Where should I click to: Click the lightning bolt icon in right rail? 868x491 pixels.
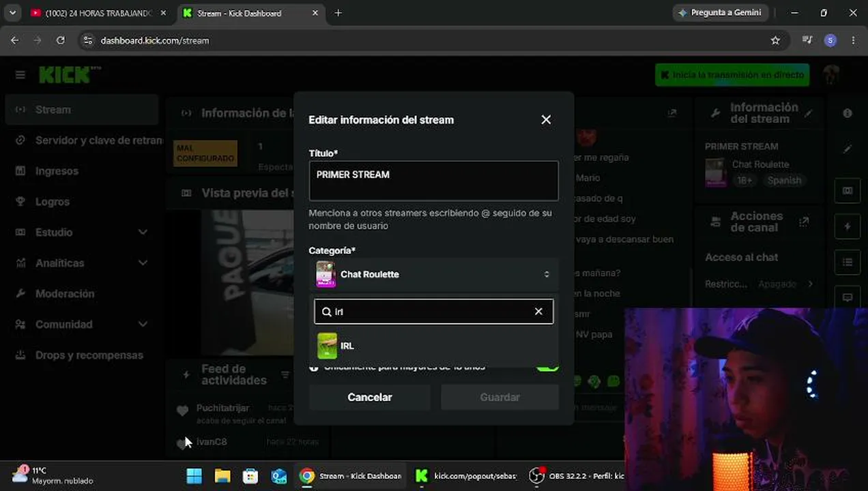(x=848, y=226)
